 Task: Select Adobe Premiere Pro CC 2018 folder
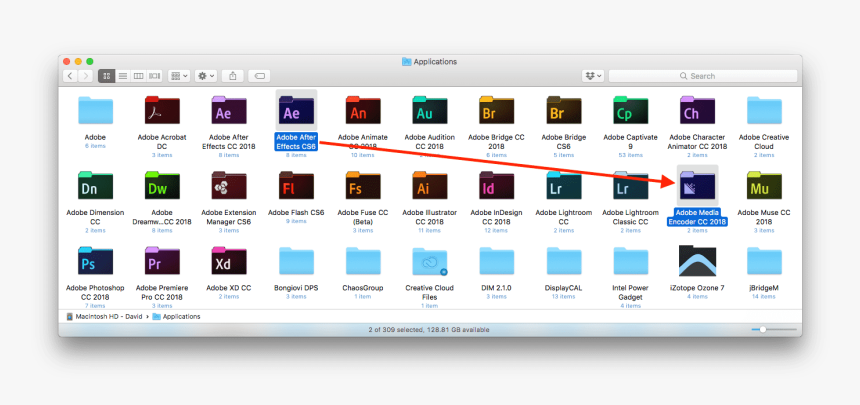[162, 261]
